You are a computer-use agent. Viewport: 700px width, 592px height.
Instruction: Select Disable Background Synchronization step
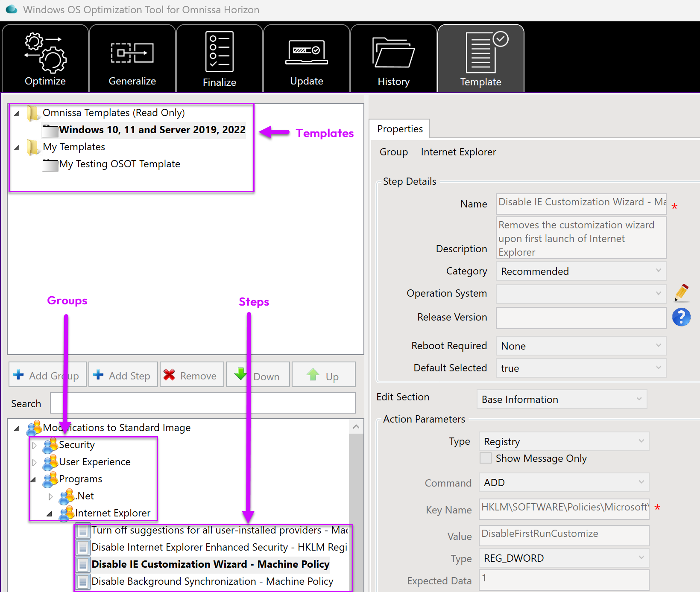[212, 581]
